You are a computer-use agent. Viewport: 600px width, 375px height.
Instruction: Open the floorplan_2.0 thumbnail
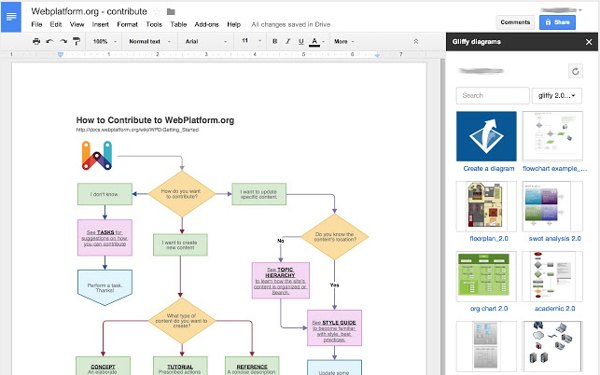pos(486,206)
